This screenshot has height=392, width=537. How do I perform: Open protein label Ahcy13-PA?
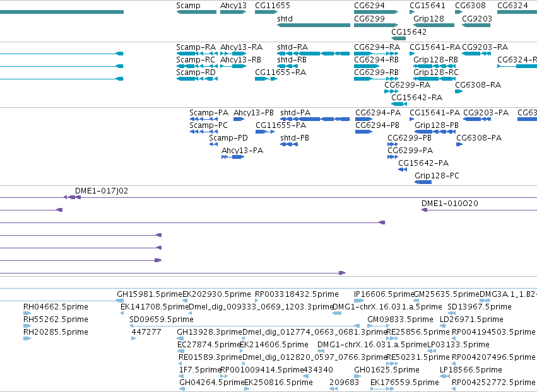[242, 151]
